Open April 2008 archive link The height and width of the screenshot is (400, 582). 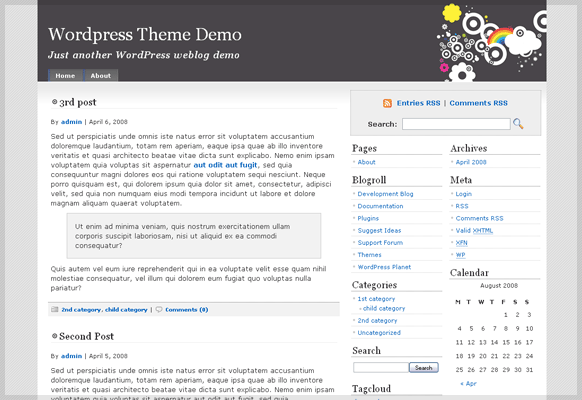[471, 162]
